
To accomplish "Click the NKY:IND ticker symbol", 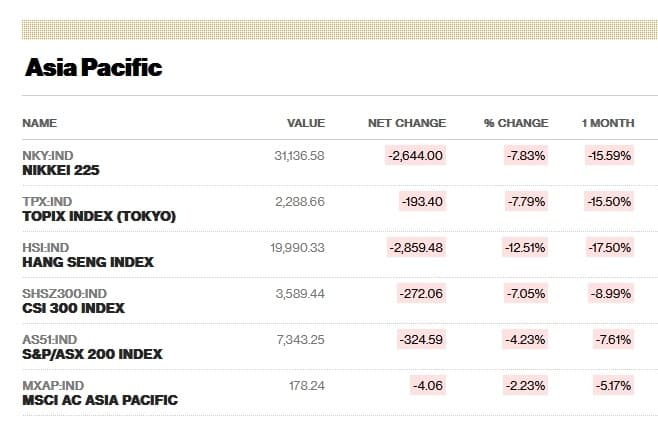I will [47, 155].
